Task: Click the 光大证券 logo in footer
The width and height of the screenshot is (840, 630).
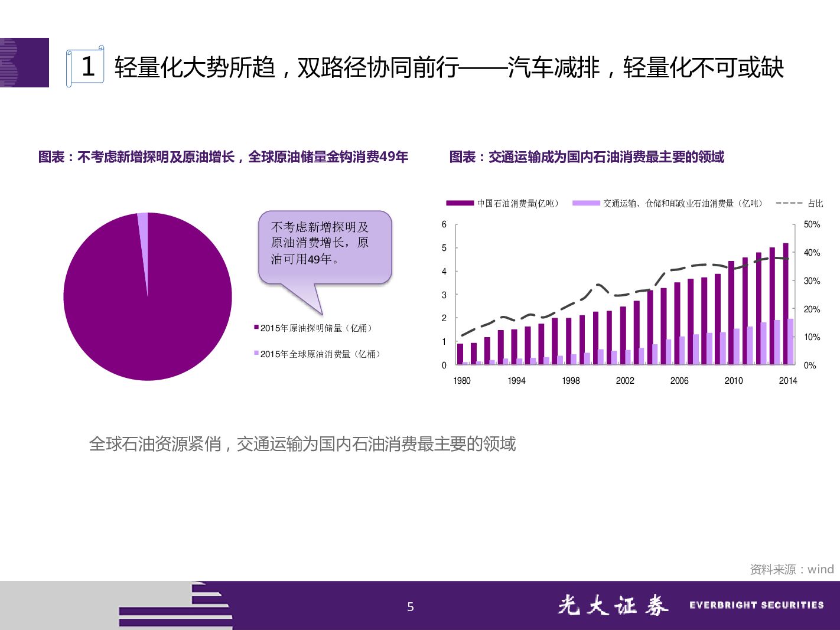Action: tap(613, 606)
